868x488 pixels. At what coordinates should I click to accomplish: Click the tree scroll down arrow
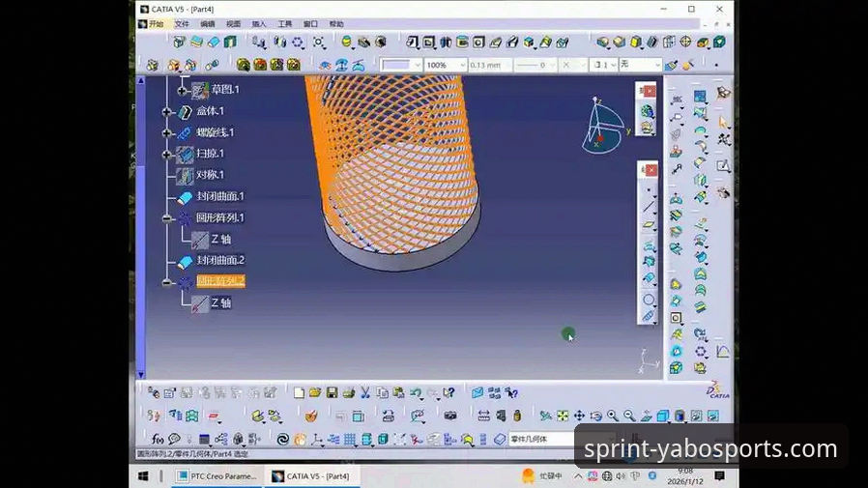140,375
